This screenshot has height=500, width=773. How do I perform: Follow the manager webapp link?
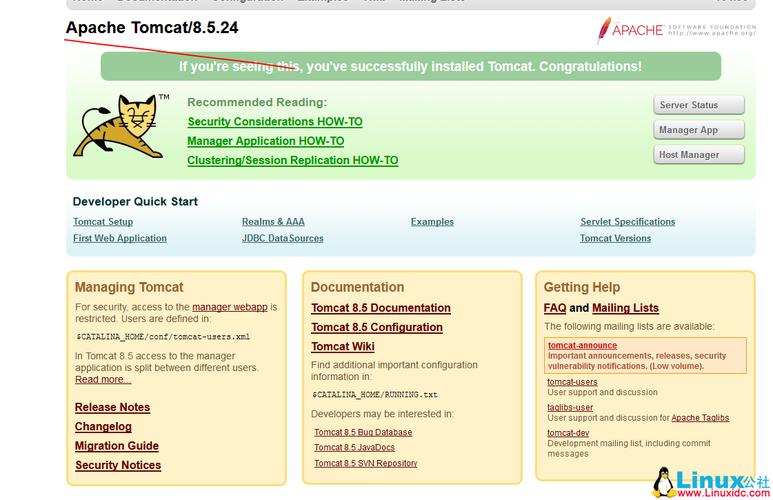tap(230, 307)
